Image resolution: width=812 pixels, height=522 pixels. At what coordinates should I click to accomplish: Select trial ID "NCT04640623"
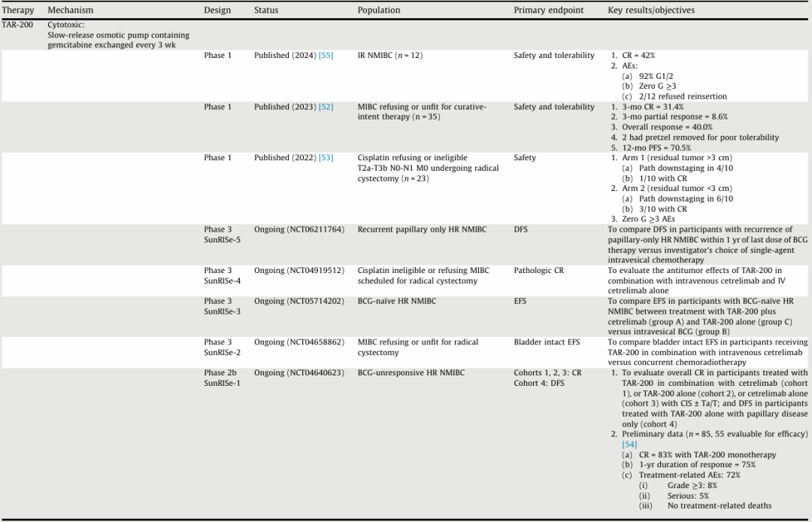(315, 373)
